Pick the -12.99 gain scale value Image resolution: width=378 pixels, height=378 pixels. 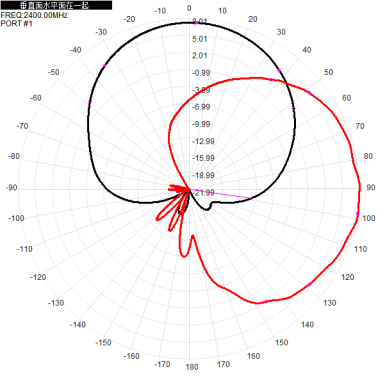(x=203, y=141)
